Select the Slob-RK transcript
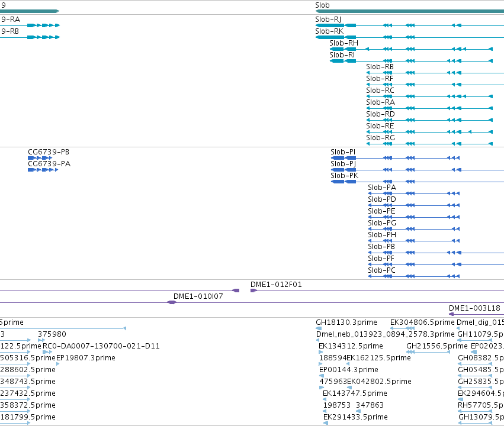 (329, 31)
